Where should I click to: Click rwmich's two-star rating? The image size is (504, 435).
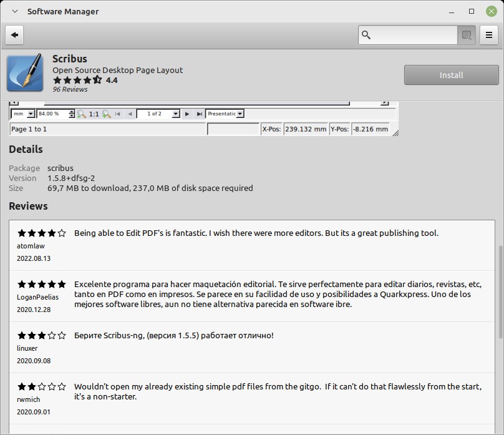(x=41, y=386)
